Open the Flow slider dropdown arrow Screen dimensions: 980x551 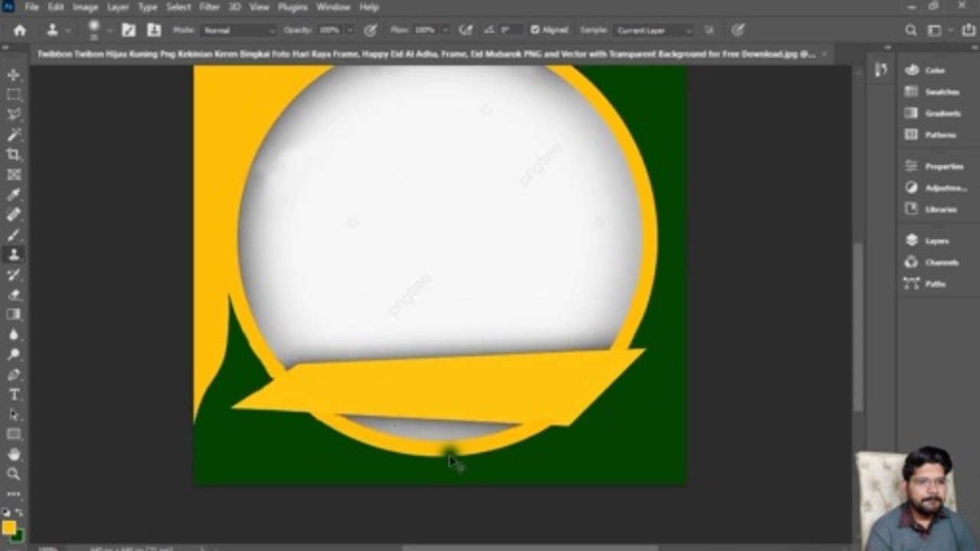(444, 30)
